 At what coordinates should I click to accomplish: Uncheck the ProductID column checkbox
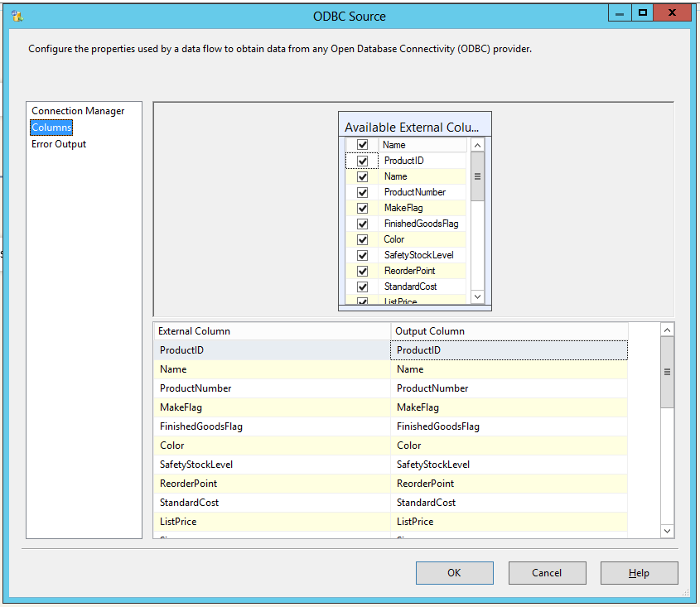coord(362,161)
